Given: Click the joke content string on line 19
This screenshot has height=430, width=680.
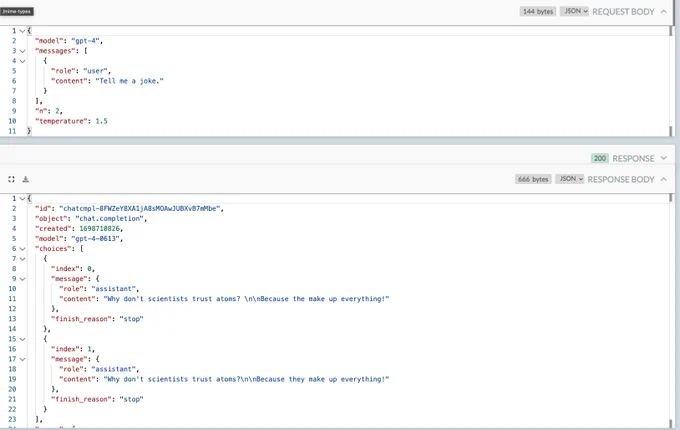Looking at the screenshot, I should point(246,379).
